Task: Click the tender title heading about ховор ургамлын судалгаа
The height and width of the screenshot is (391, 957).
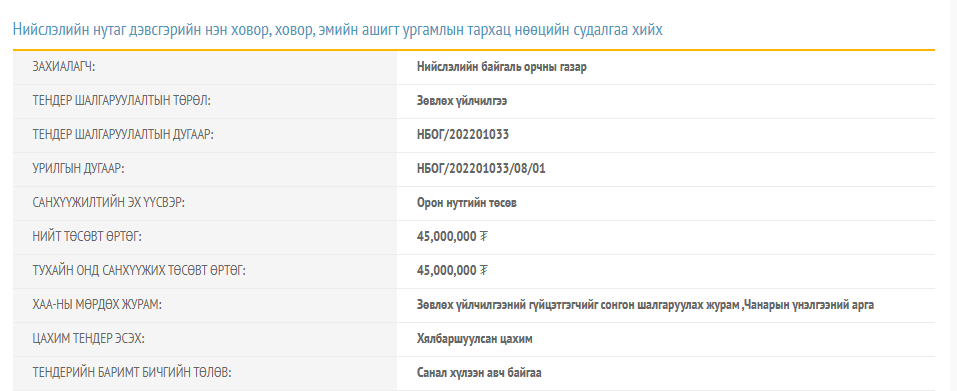Action: click(x=338, y=29)
